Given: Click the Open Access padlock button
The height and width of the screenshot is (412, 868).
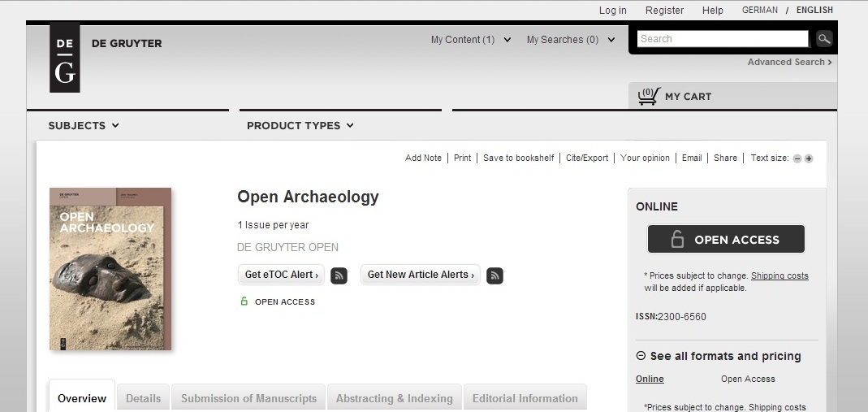Looking at the screenshot, I should tap(726, 240).
